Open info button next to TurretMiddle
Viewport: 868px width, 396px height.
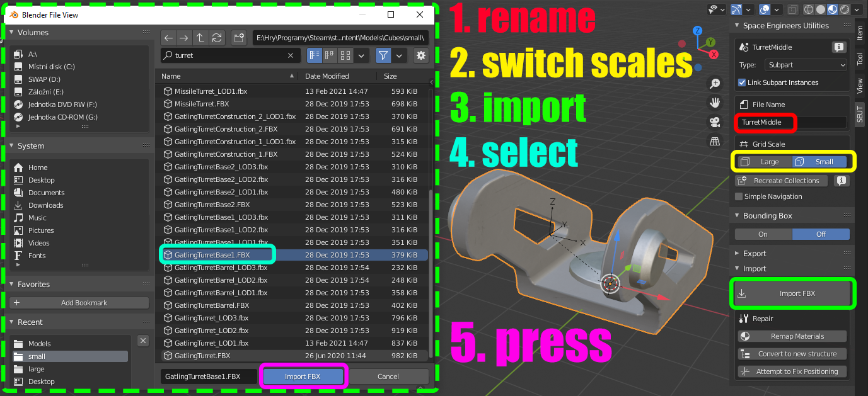pyautogui.click(x=839, y=47)
